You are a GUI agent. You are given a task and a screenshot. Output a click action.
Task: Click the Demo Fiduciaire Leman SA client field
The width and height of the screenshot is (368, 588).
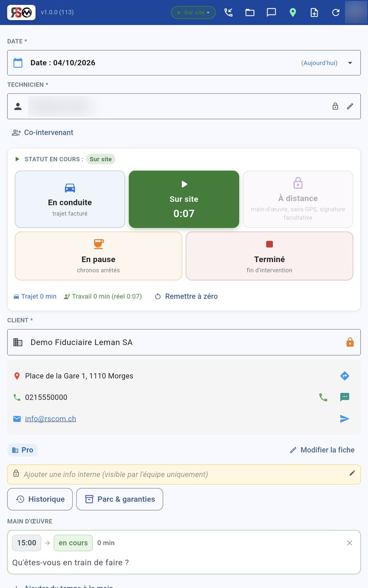[x=184, y=342]
